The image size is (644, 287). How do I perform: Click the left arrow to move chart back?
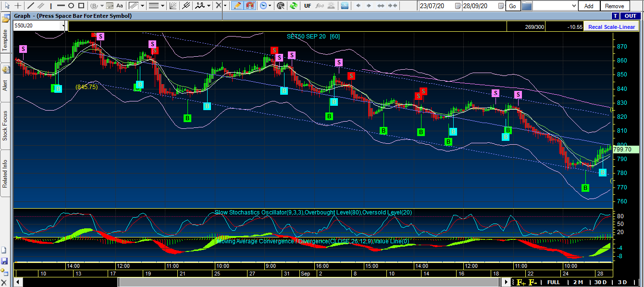tap(358, 6)
